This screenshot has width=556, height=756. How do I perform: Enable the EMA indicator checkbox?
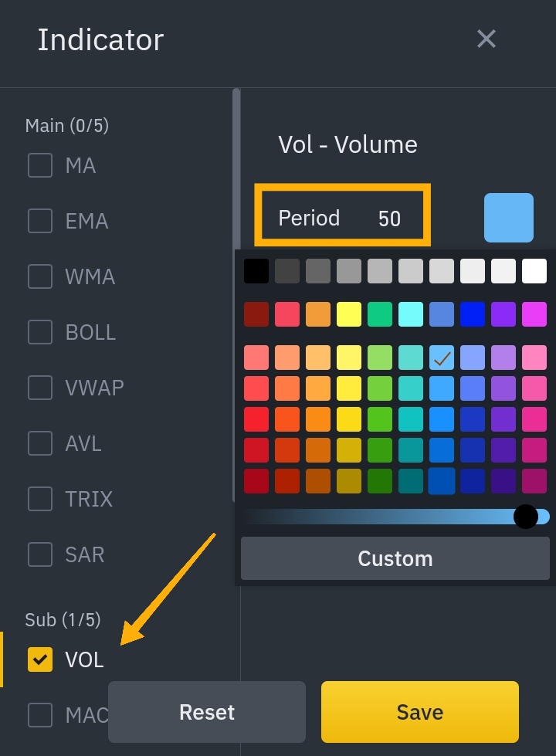40,221
